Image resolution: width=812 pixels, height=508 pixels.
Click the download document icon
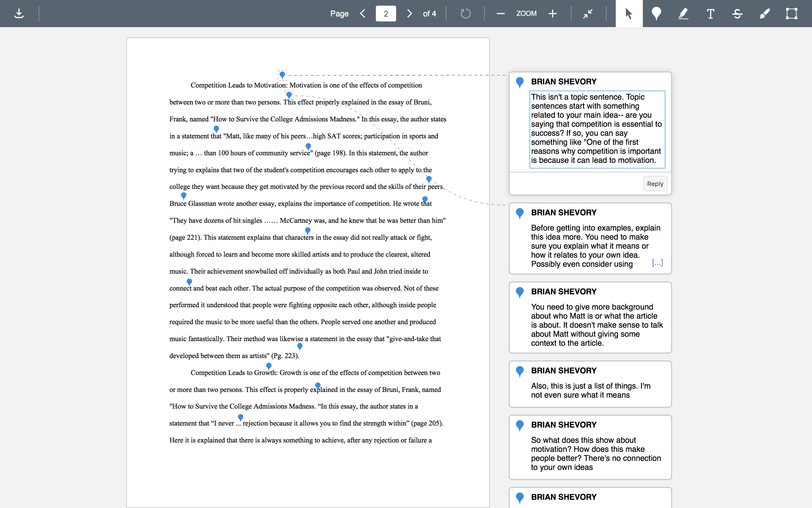coord(19,14)
